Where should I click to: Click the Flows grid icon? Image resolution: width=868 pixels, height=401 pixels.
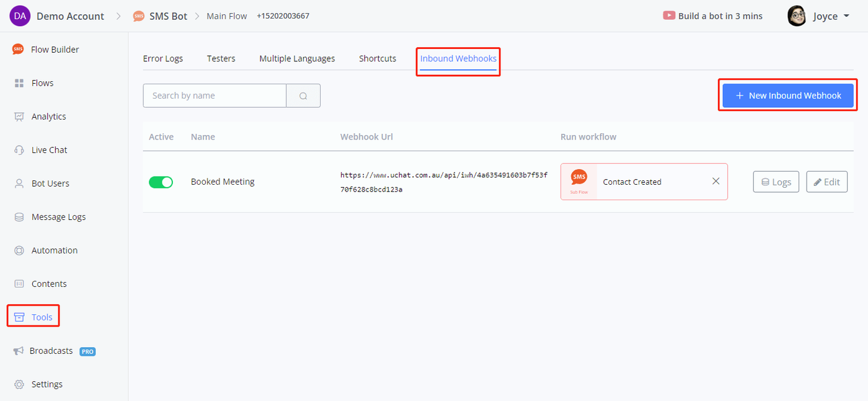point(19,83)
